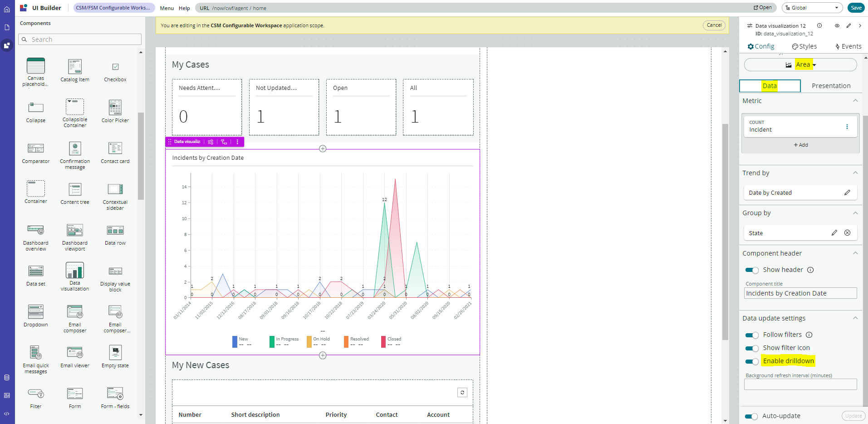Add the Data visualization component icon
The image size is (868, 424).
(75, 271)
